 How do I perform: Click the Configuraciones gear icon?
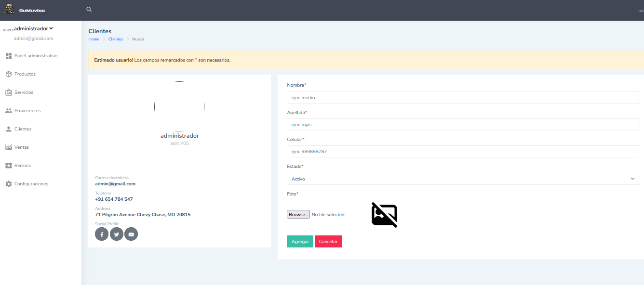[9, 184]
